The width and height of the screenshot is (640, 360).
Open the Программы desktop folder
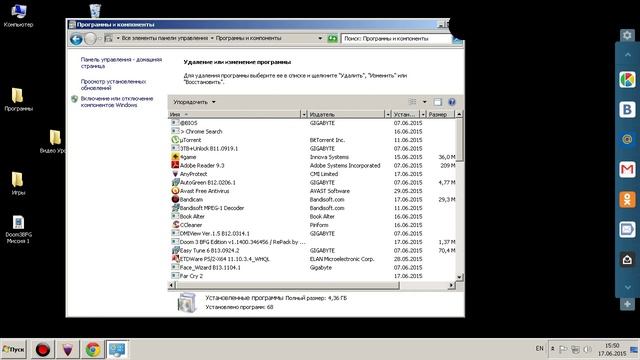[x=18, y=100]
